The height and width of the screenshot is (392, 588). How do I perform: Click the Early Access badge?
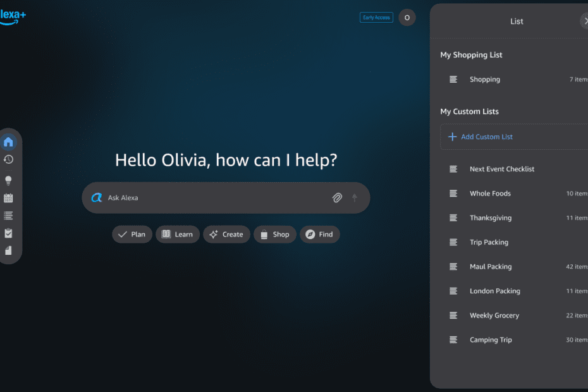pyautogui.click(x=376, y=17)
